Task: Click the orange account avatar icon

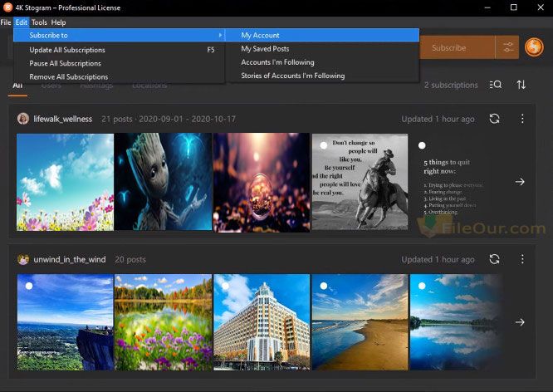Action: click(x=533, y=48)
